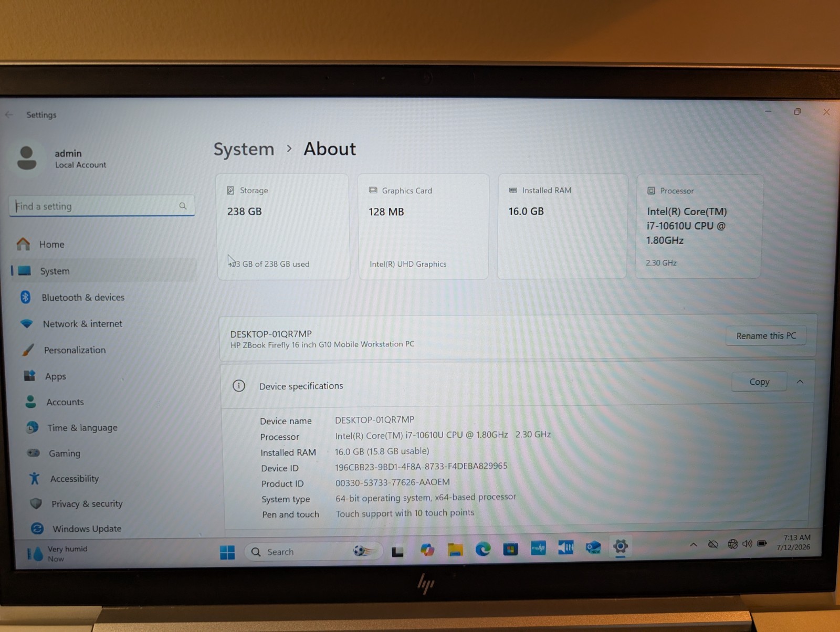Click the Find a setting search field
This screenshot has height=632, width=840.
101,206
